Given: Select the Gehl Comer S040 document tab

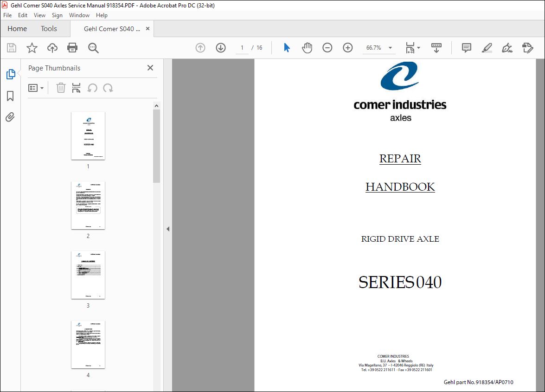Looking at the screenshot, I should click(x=112, y=29).
